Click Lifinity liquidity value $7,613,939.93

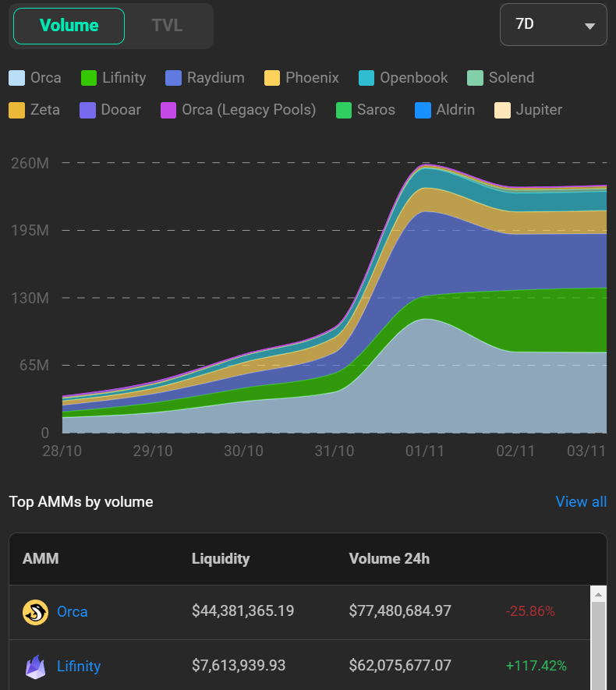pyautogui.click(x=239, y=666)
